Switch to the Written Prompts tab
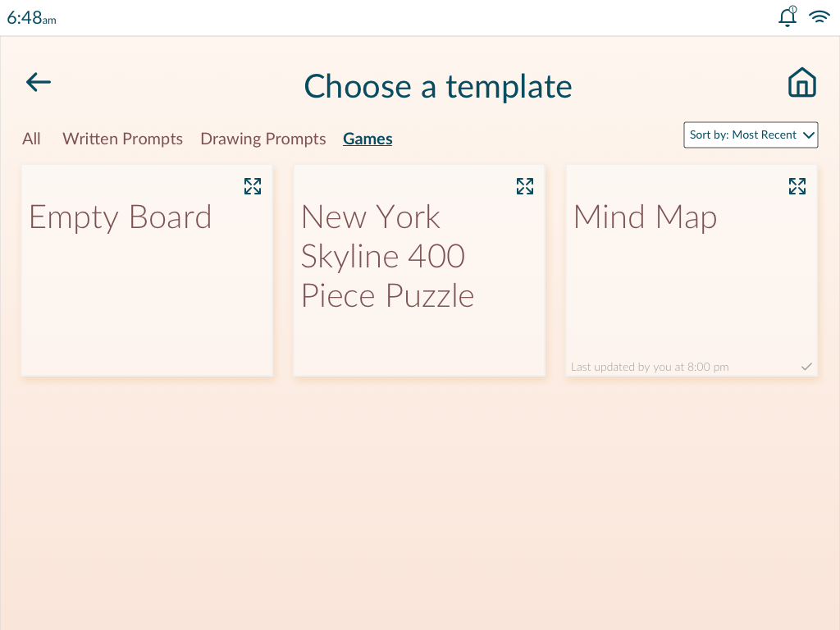This screenshot has height=630, width=840. 123,139
